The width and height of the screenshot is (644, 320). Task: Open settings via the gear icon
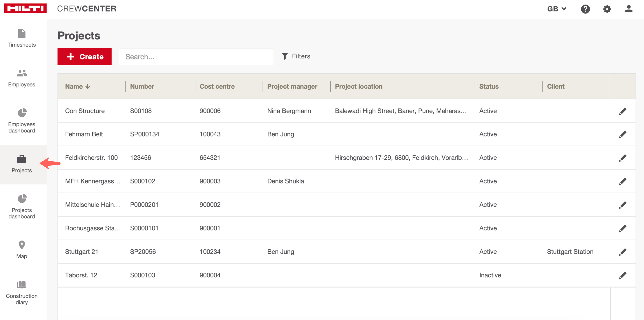(x=607, y=9)
